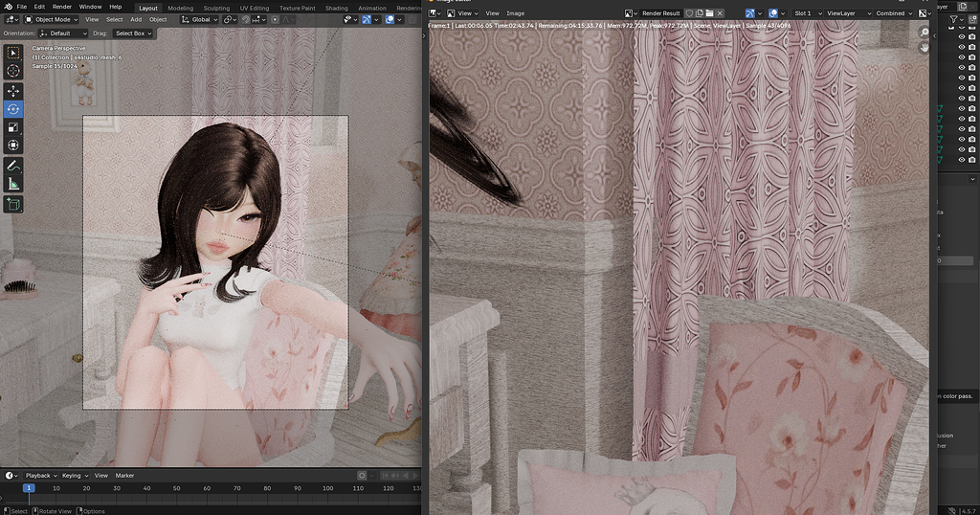Screen dimensions: 980x515
Task: Switch to the Shading workspace tab
Action: [336, 8]
